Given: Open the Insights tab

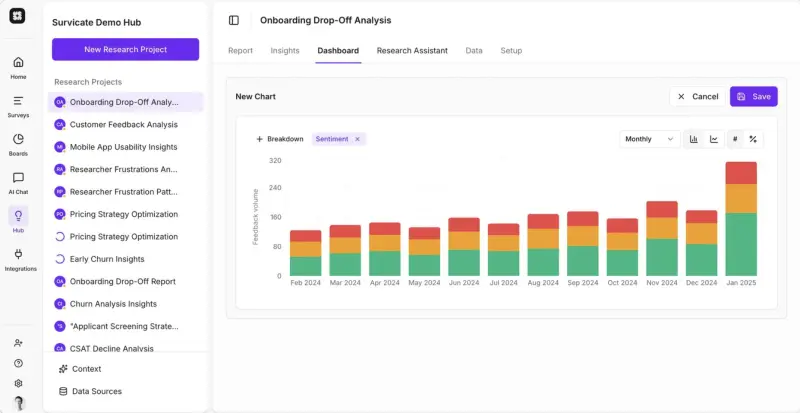Looking at the screenshot, I should coord(285,51).
